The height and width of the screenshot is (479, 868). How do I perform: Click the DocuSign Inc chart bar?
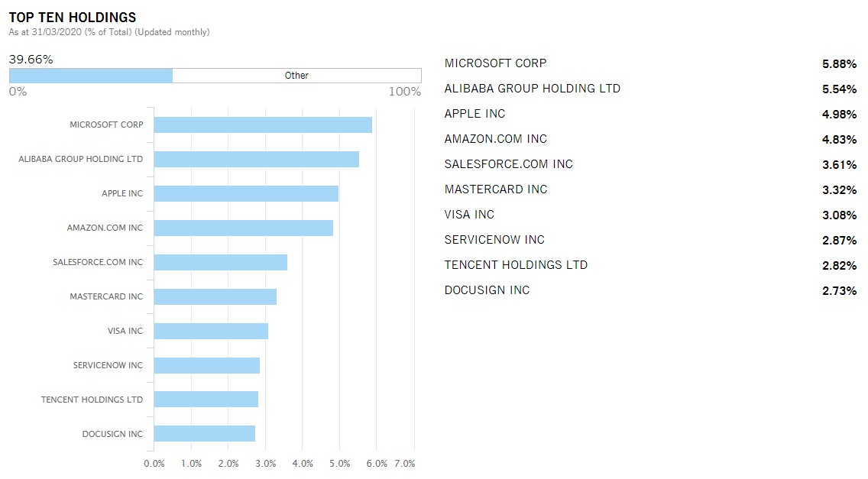coord(205,434)
